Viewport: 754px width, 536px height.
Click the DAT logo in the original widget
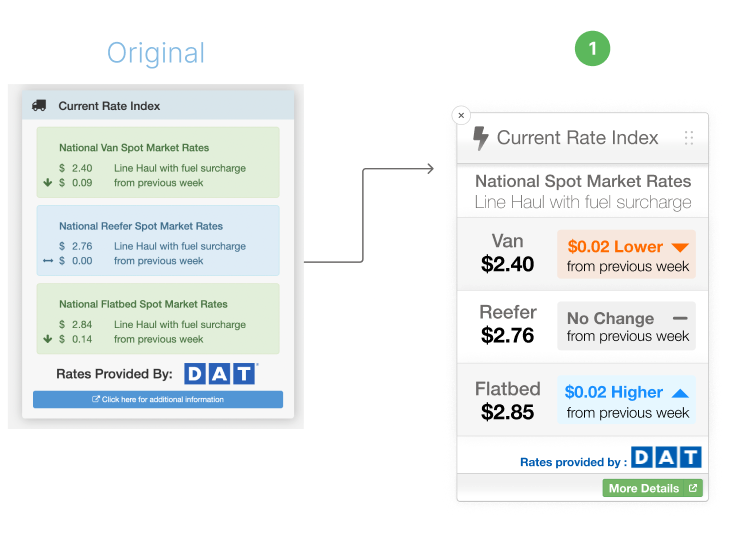(220, 374)
